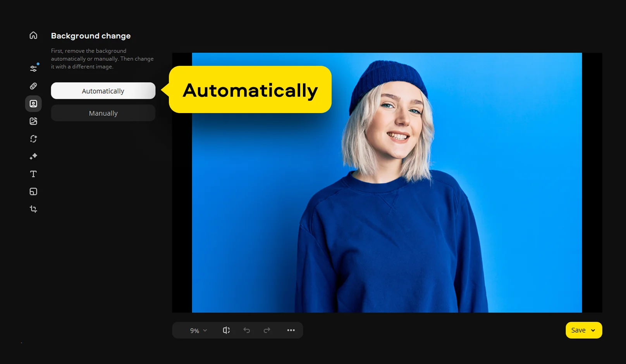The width and height of the screenshot is (626, 364).
Task: Expand the 9% zoom level dropdown
Action: tap(198, 330)
